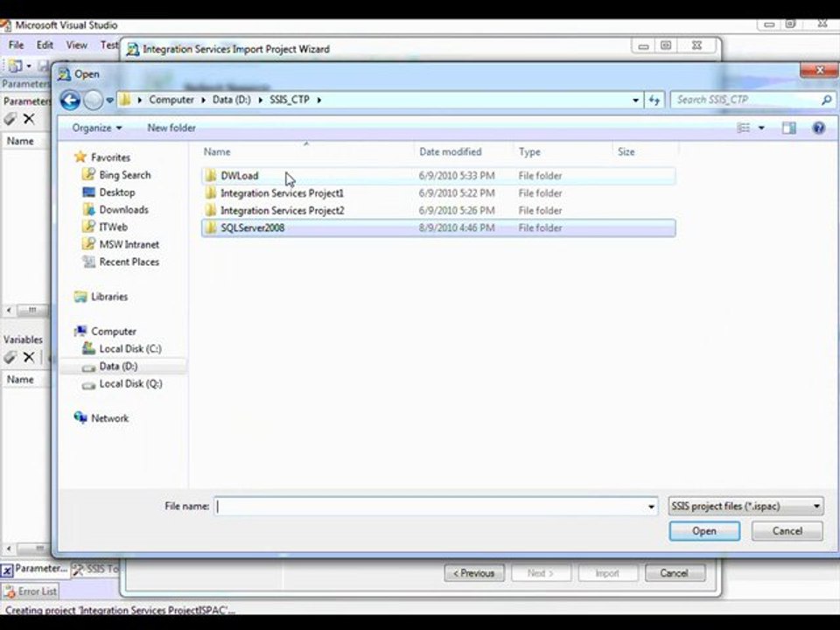Click delete X icon in Variables pane
This screenshot has width=840, height=630.
(29, 357)
